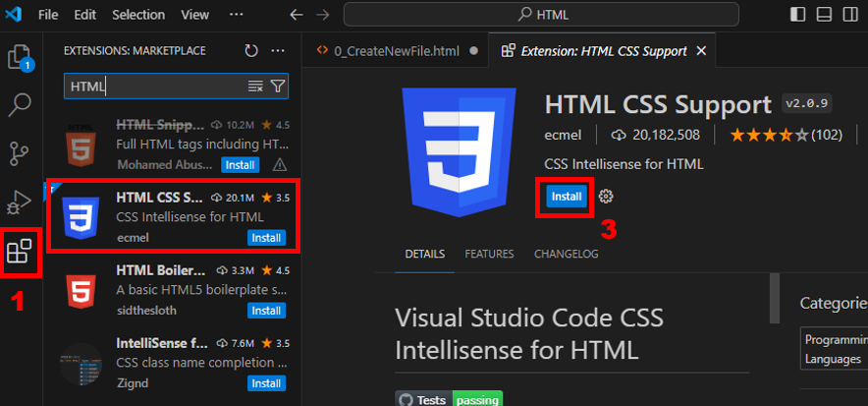The height and width of the screenshot is (406, 868).
Task: Select the IntelliSense for CSS extension row
Action: pos(173,364)
